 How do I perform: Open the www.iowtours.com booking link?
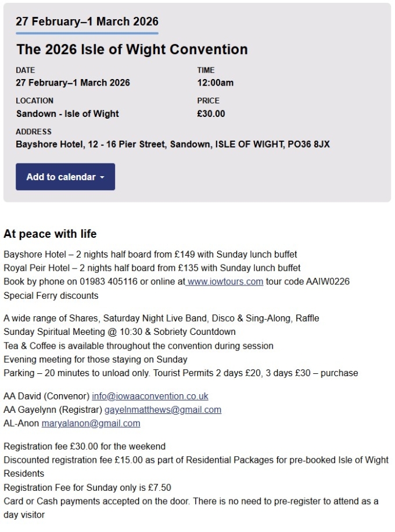(225, 282)
